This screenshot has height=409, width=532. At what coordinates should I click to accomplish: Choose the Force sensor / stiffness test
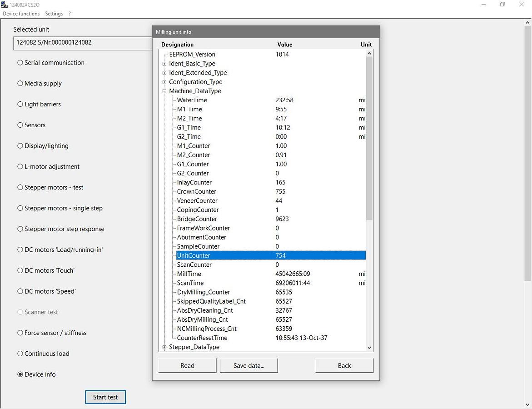point(20,333)
